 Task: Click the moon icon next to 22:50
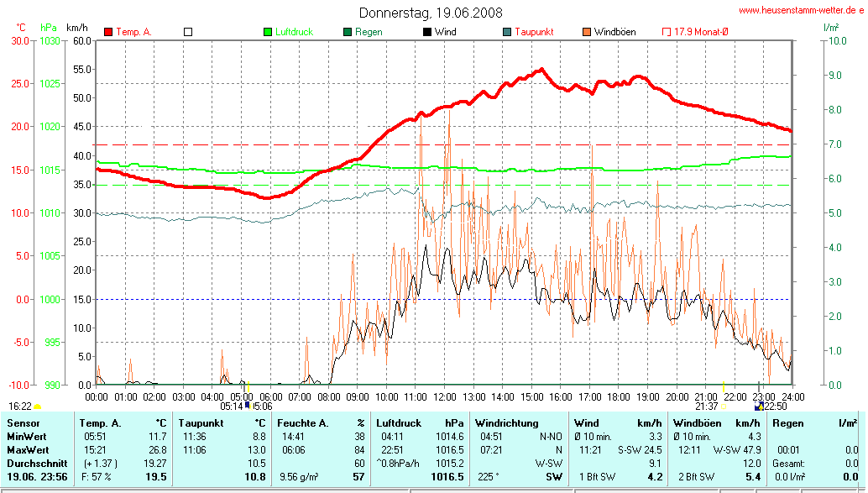pos(758,406)
